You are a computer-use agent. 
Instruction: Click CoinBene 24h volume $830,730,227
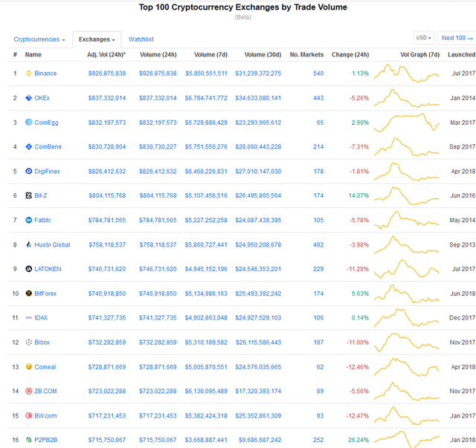(x=158, y=147)
